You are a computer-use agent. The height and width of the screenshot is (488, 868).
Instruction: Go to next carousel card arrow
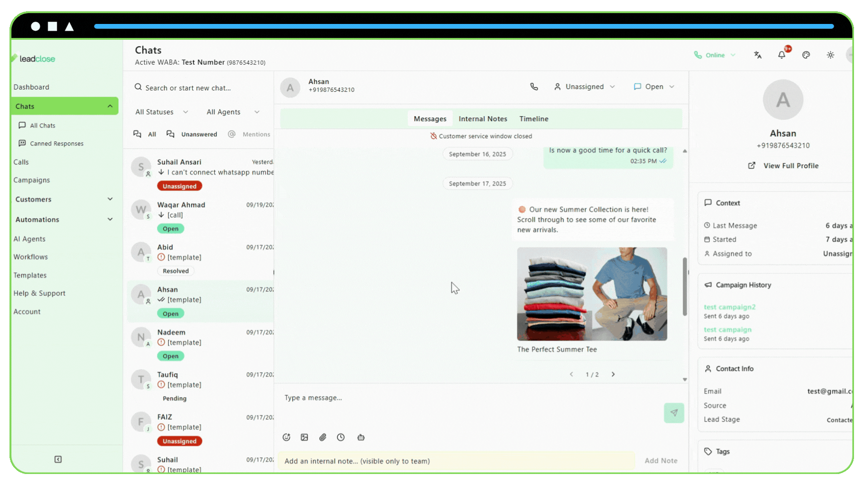coord(613,374)
